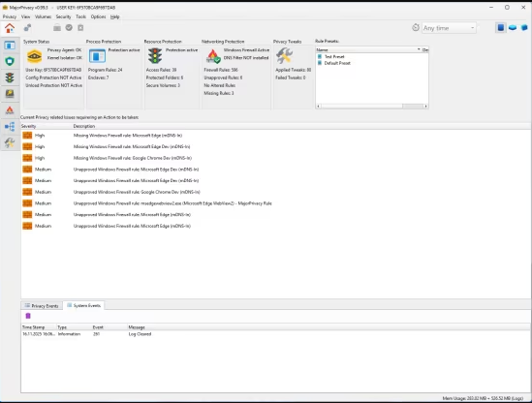Open the Any time filter dropdown
This screenshot has width=532, height=403.
(449, 28)
